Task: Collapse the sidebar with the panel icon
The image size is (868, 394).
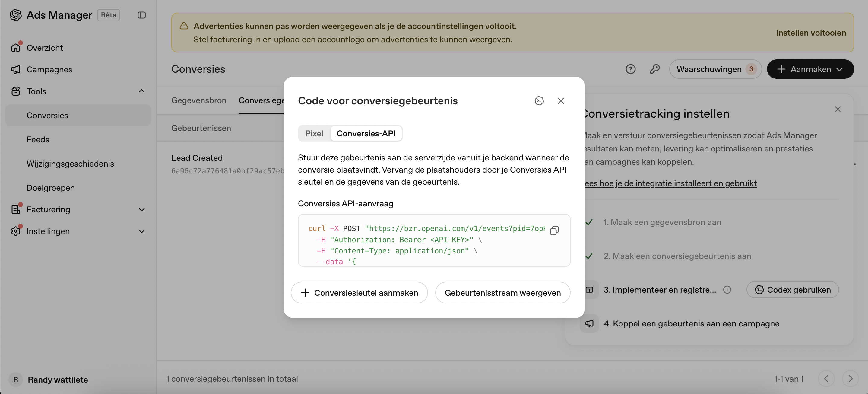Action: (141, 15)
